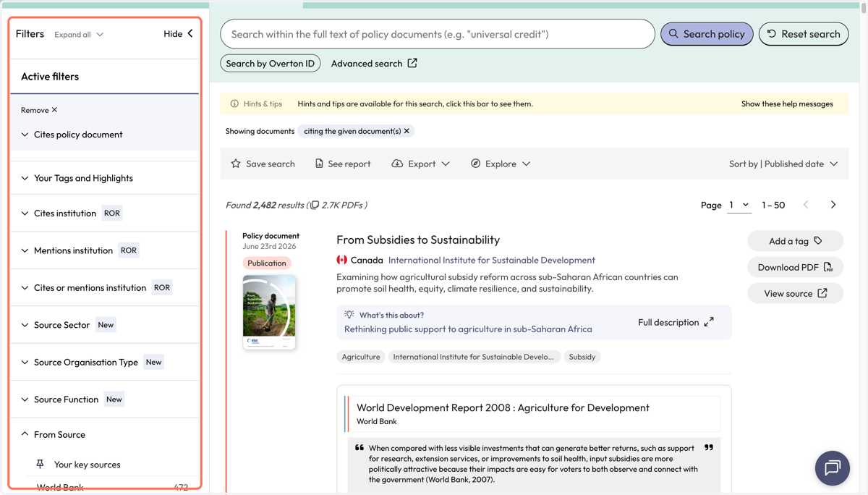The image size is (868, 495).
Task: Hide the Filters panel
Action: click(x=179, y=34)
